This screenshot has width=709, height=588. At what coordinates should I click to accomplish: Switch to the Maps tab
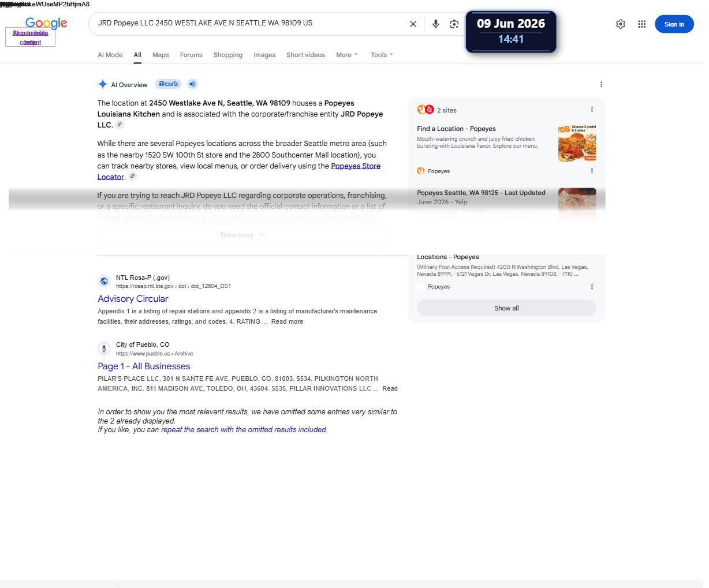tap(161, 55)
